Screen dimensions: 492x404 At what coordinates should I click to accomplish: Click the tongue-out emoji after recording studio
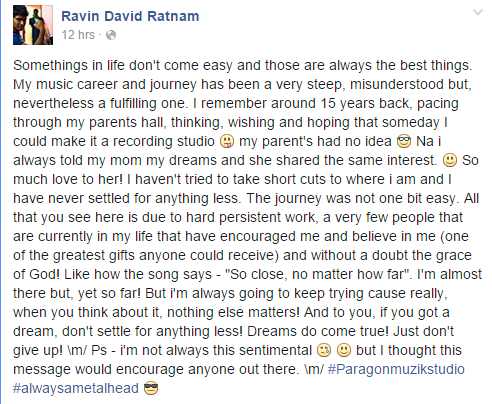[x=227, y=142]
